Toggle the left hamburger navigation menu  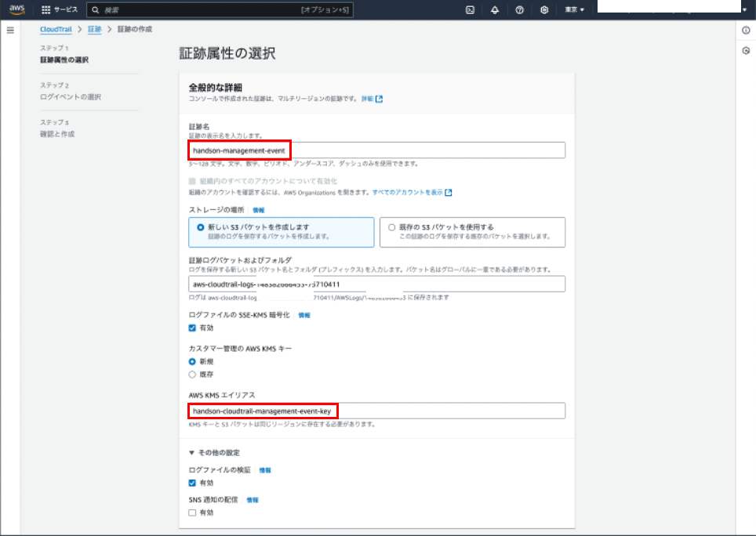pyautogui.click(x=11, y=31)
